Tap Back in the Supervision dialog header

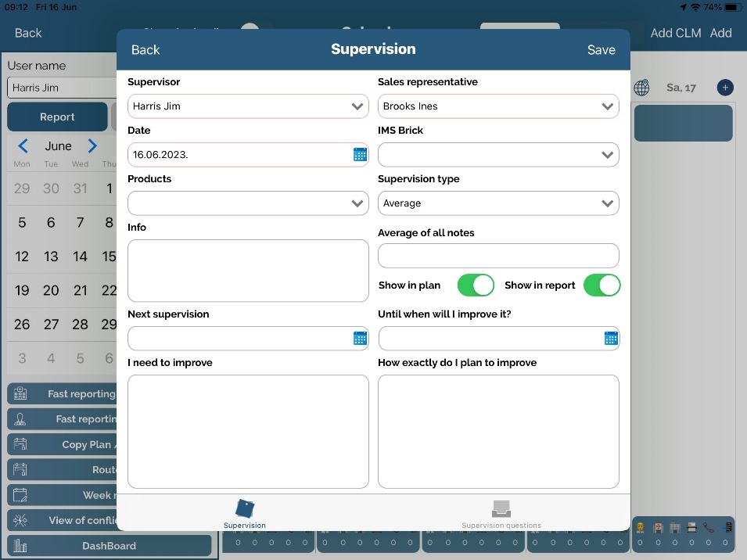pos(145,50)
